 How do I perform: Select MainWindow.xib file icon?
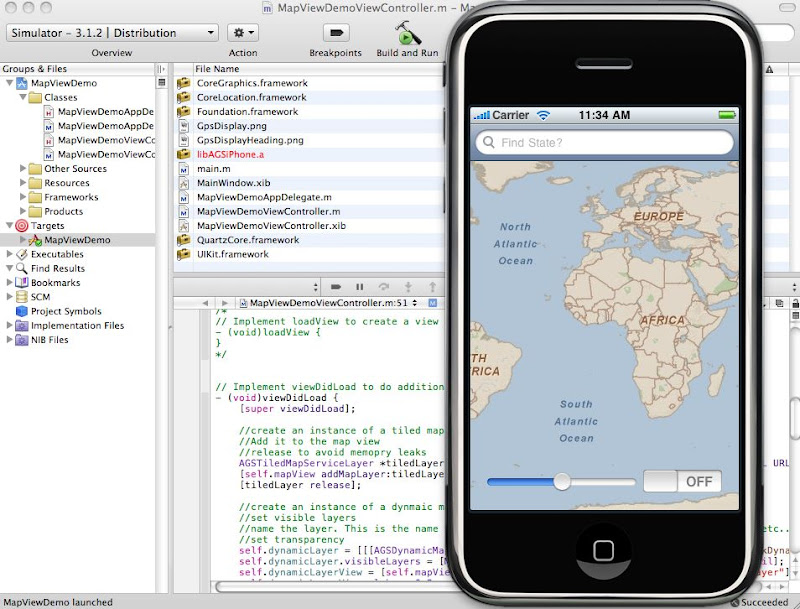click(184, 183)
